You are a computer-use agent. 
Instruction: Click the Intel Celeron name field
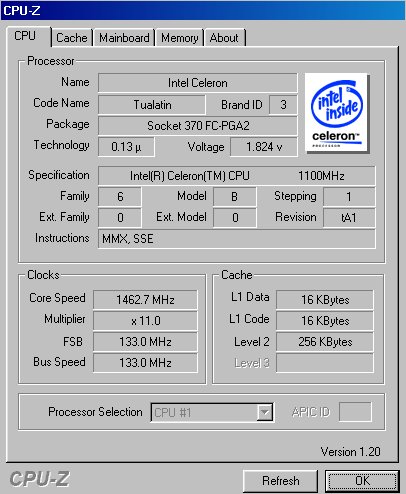click(198, 83)
